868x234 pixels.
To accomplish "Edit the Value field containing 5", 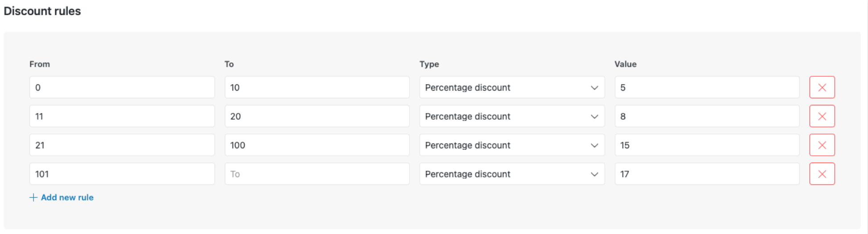I will coord(707,88).
